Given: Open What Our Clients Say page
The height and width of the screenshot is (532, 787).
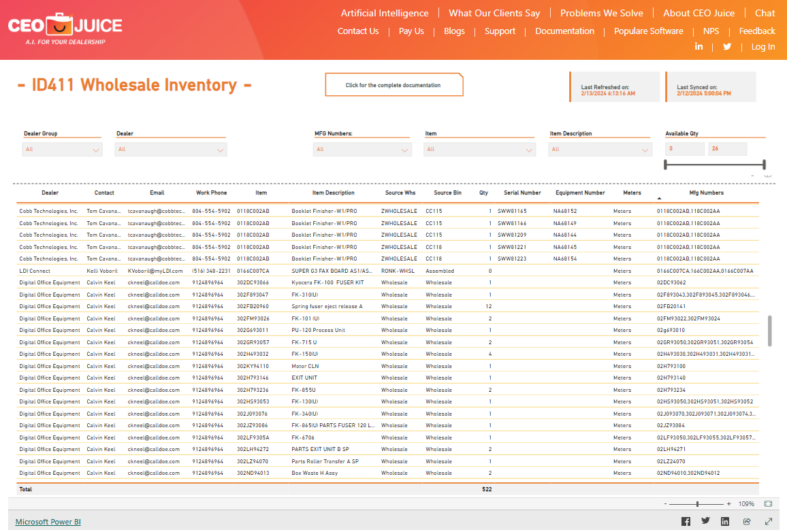Looking at the screenshot, I should 494,13.
